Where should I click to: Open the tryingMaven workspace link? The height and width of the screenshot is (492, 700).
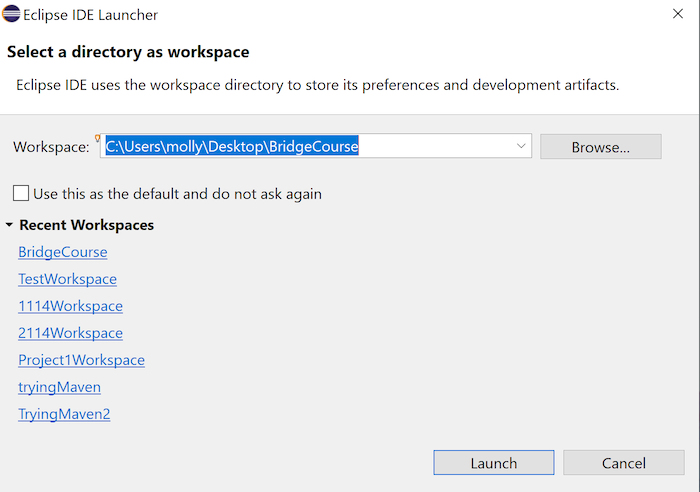(x=59, y=387)
